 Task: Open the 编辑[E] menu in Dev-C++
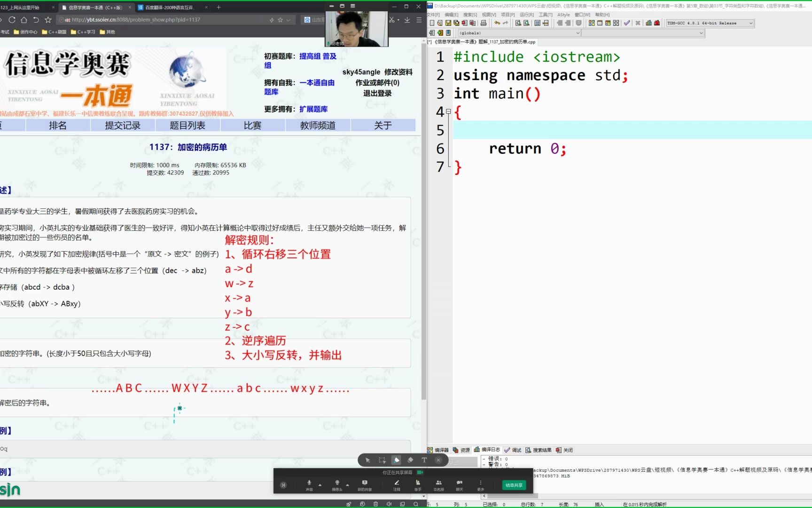point(452,15)
